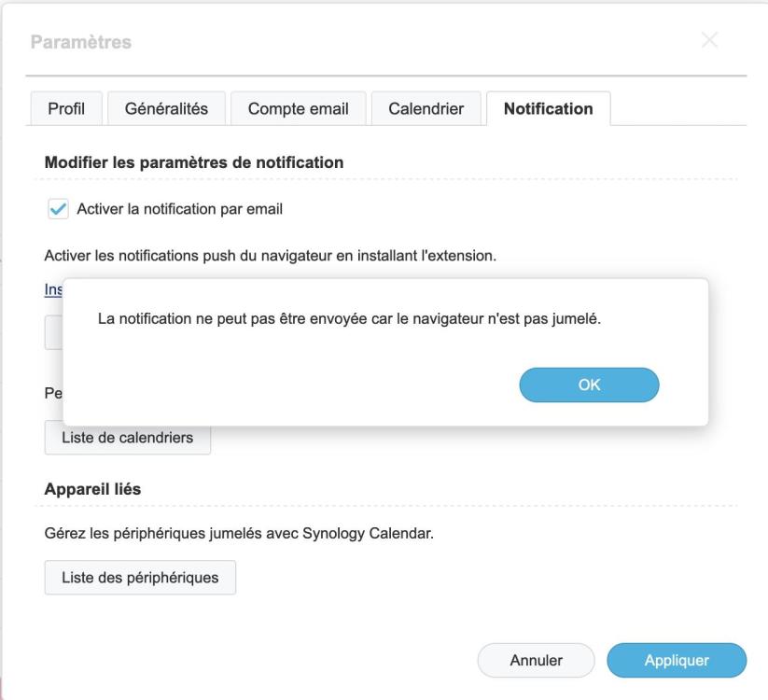Toggle the email notification checkbox
Viewport: 768px width, 700px height.
pos(58,209)
